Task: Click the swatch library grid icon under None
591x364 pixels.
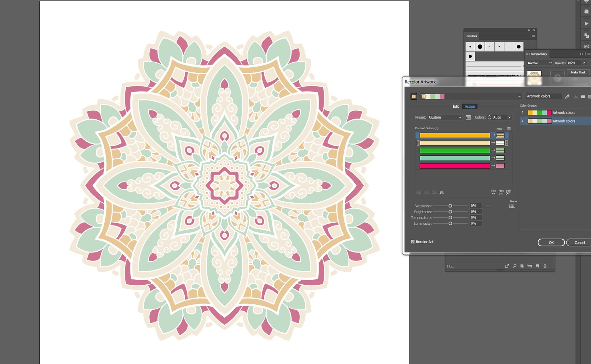Action: [x=512, y=206]
